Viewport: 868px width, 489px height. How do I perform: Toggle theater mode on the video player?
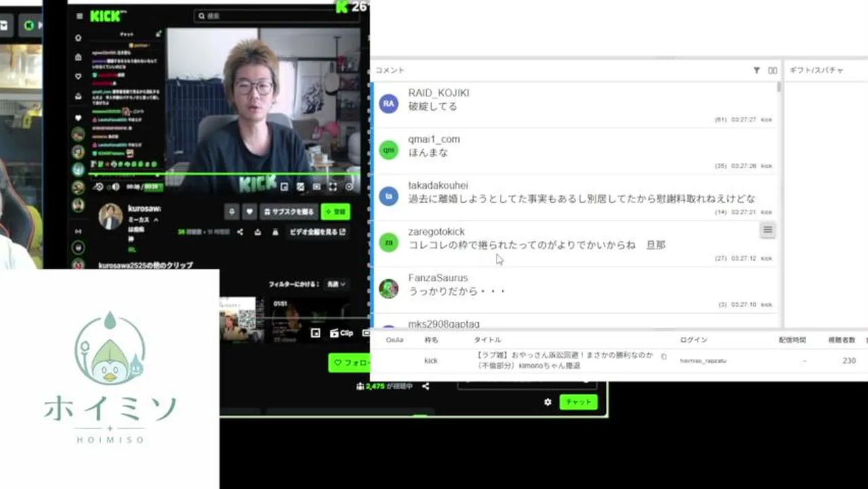tap(317, 187)
